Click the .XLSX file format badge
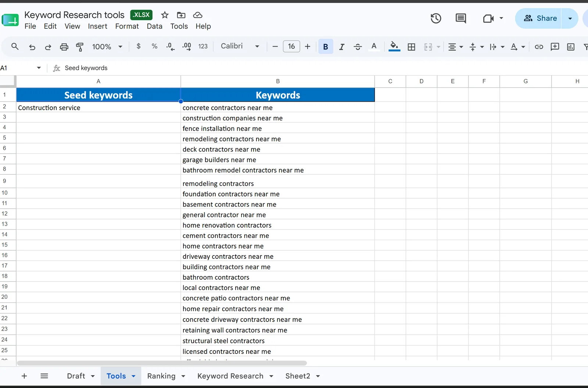Screen dimensions: 588x388 pos(141,15)
